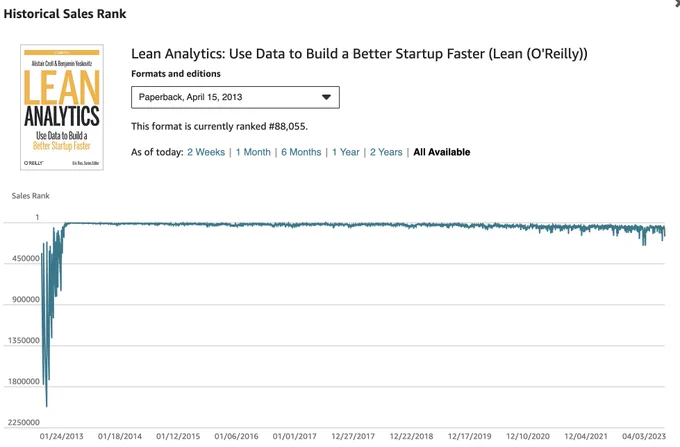Select the 2 Weeks time range
The height and width of the screenshot is (447, 680).
(x=206, y=152)
